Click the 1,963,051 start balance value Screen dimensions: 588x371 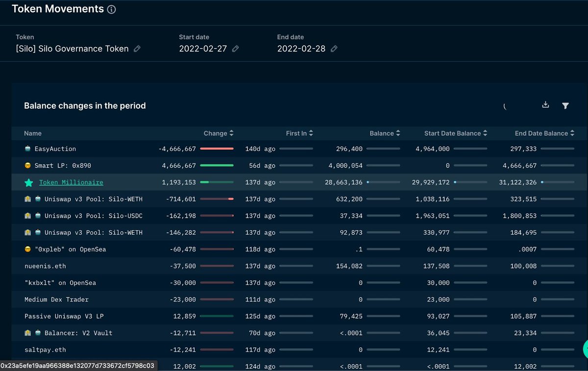coord(433,216)
